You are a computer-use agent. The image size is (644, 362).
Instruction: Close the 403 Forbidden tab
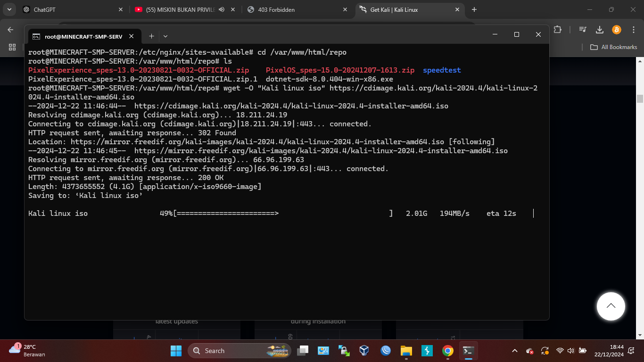345,9
